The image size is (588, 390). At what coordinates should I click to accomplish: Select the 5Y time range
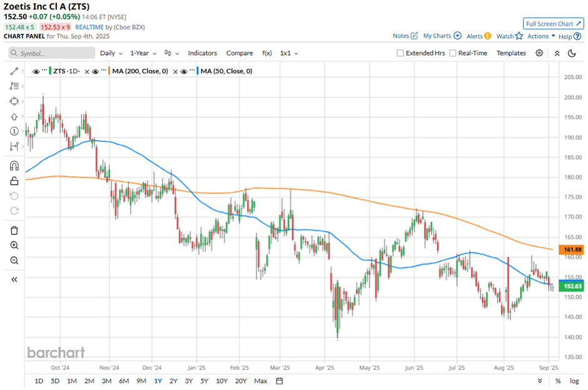click(204, 381)
